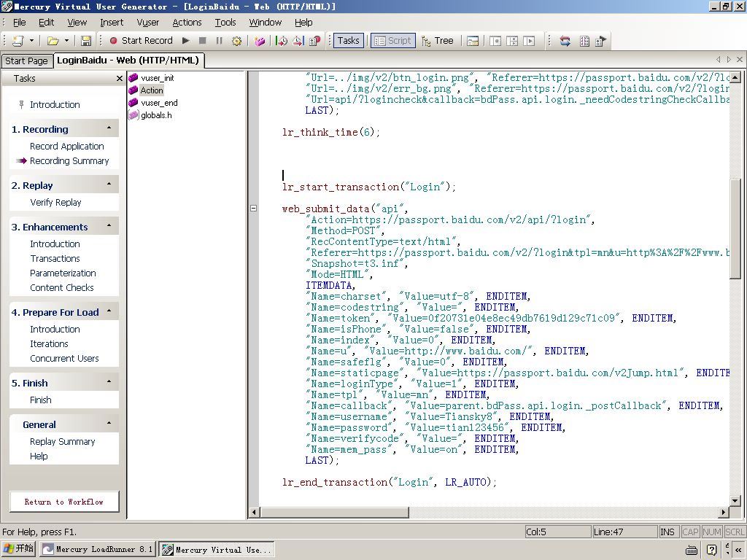Switch to Mercury LoadRunner 8.1 taskbar window

point(97,549)
